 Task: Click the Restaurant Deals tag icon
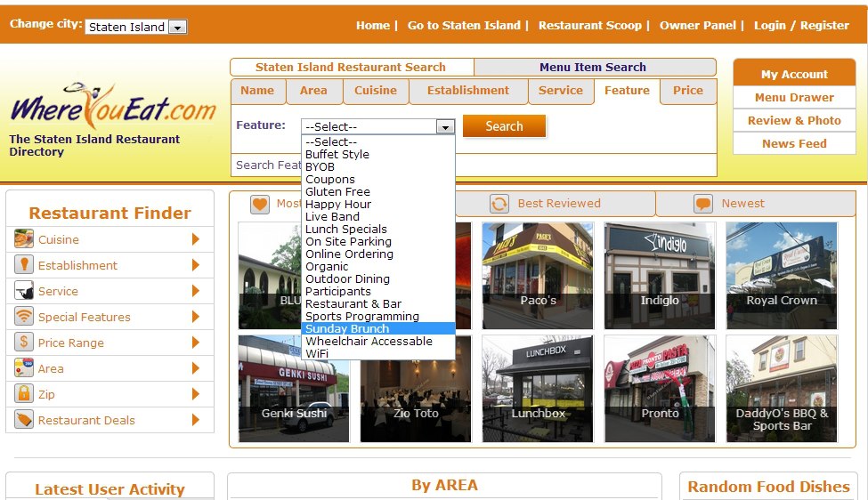coord(24,420)
